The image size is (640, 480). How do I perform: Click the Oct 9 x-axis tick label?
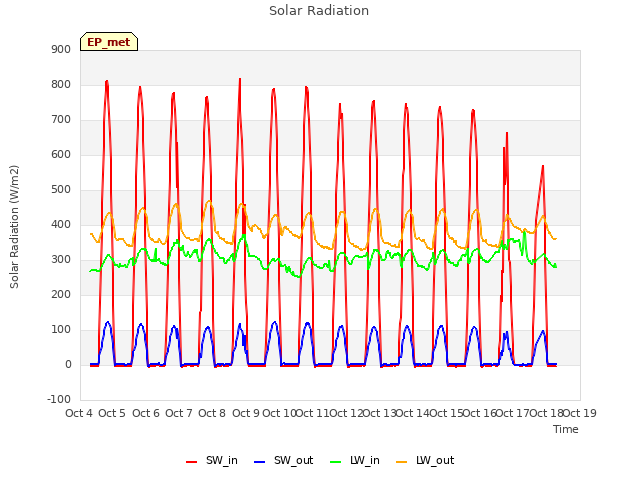point(246,413)
